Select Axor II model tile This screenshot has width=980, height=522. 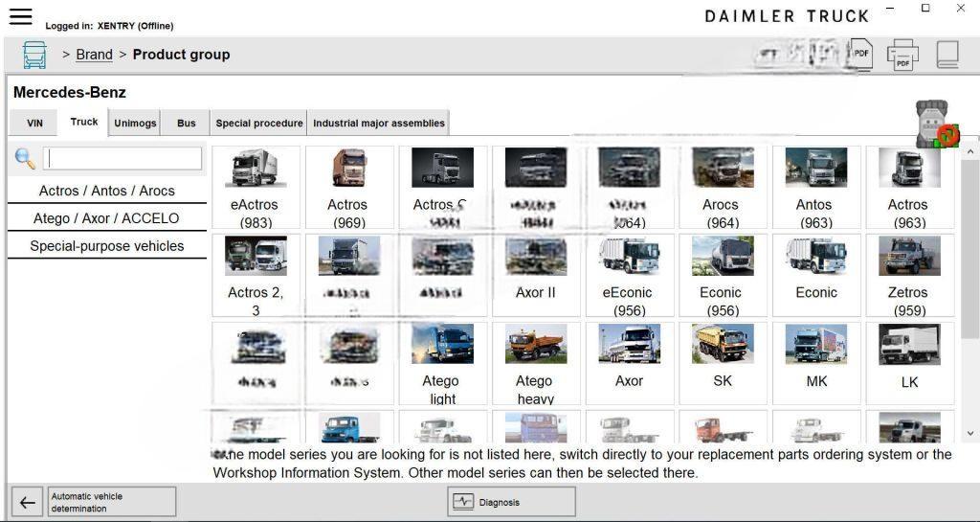click(536, 275)
